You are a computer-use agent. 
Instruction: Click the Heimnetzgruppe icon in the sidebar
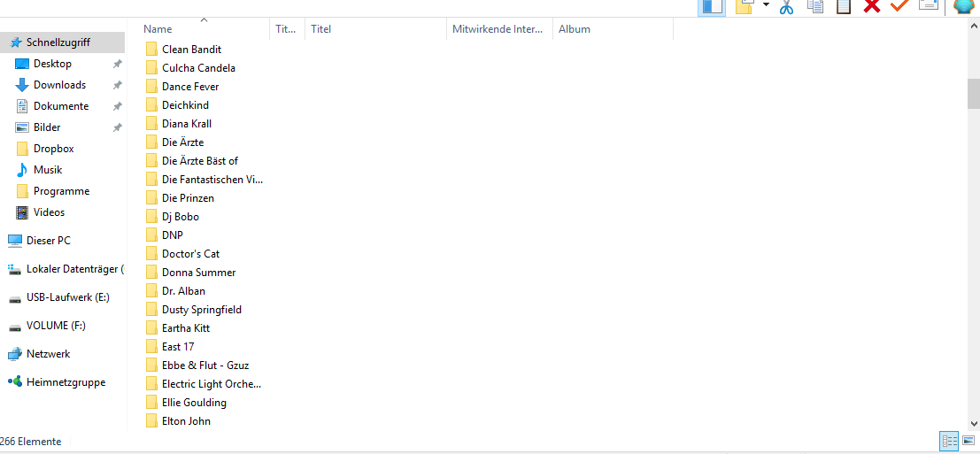coord(15,381)
